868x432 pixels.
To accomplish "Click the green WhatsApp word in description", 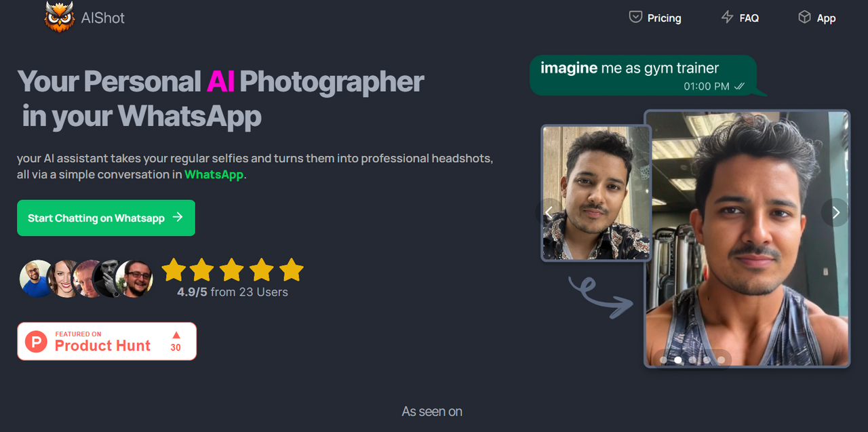I will (x=214, y=174).
